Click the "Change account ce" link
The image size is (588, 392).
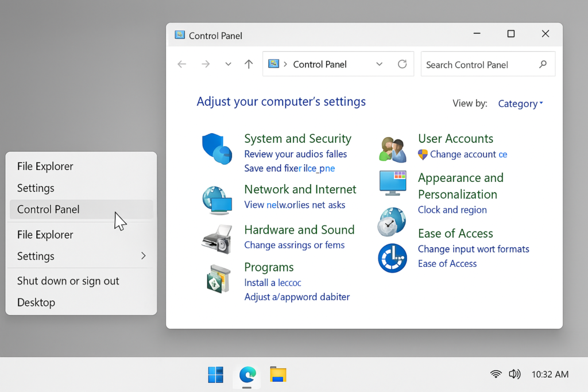[469, 154]
